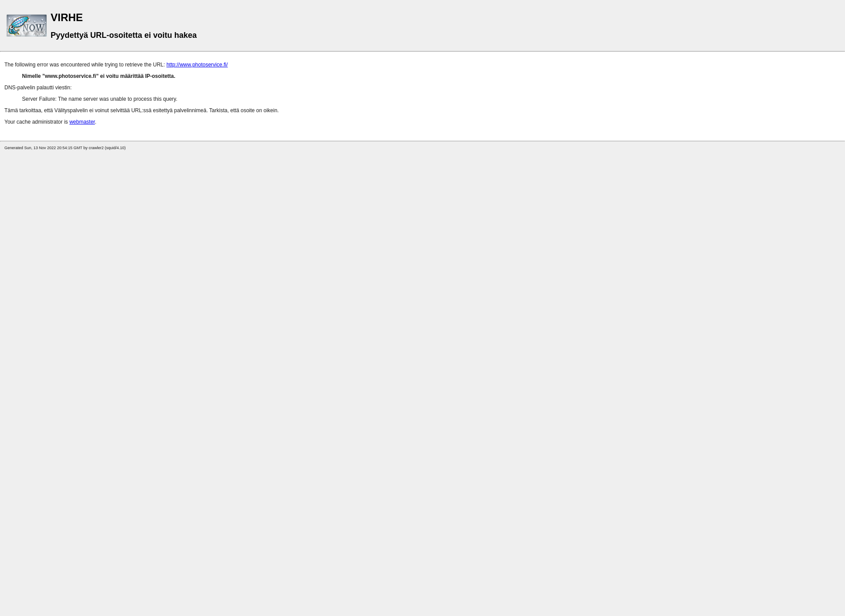
Task: Click the Squid proxy cache icon
Action: (26, 25)
